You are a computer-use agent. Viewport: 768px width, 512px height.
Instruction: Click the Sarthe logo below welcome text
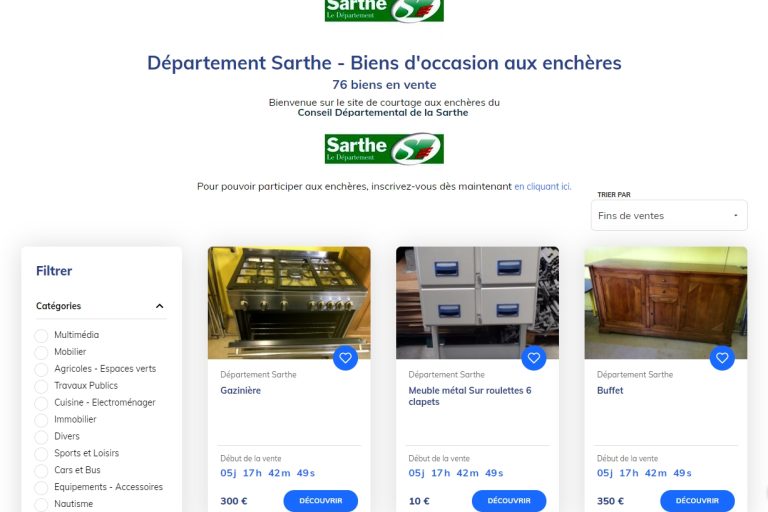coord(384,148)
